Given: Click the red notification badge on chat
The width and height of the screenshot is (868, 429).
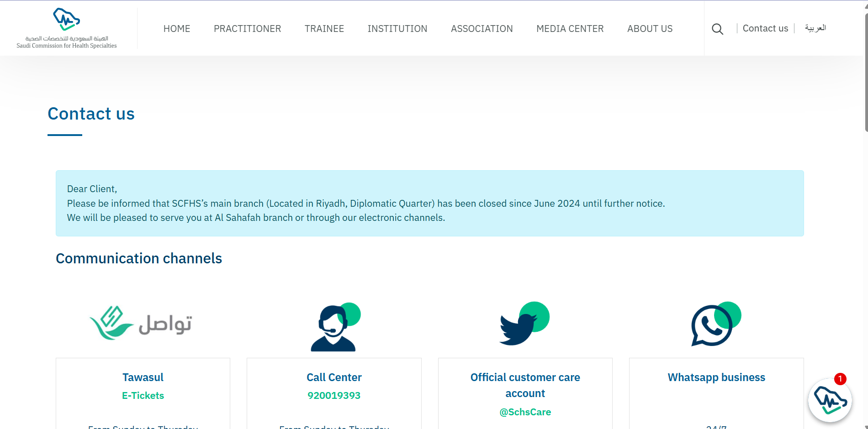Looking at the screenshot, I should coord(840,379).
